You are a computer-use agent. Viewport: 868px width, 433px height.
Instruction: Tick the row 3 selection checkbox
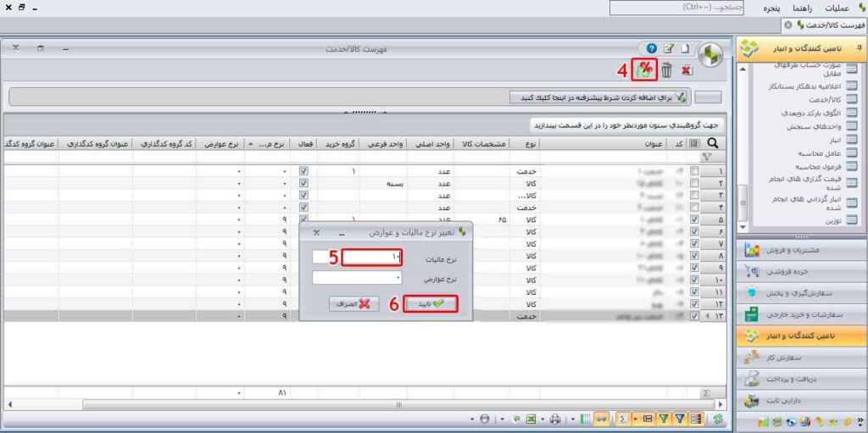694,196
